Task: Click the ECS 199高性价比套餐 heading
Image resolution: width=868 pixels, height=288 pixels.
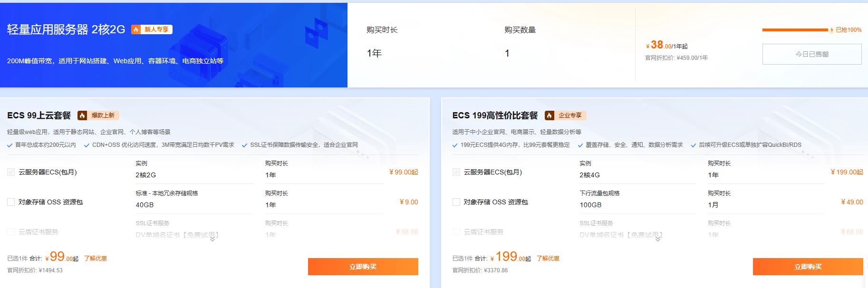Action: 495,115
